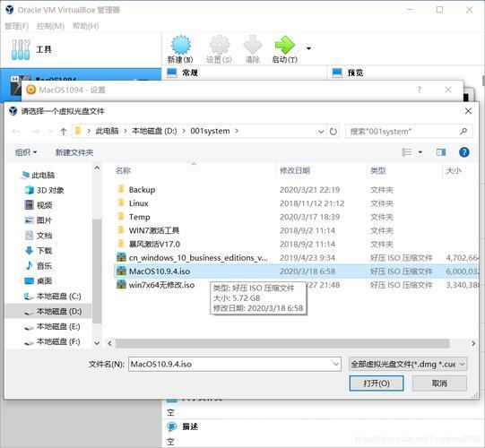Click the green Start (启动) arrow icon
This screenshot has height=448, width=485.
click(284, 45)
